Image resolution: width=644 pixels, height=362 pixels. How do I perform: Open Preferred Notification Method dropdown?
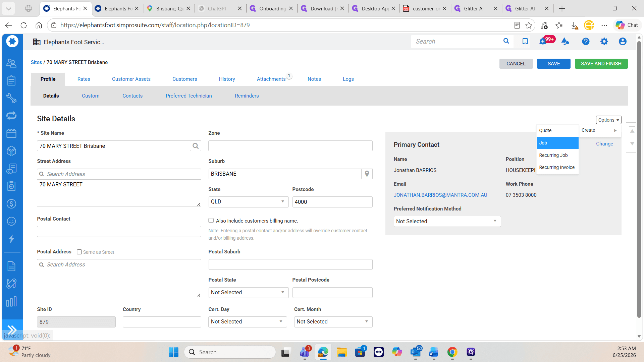pyautogui.click(x=447, y=221)
